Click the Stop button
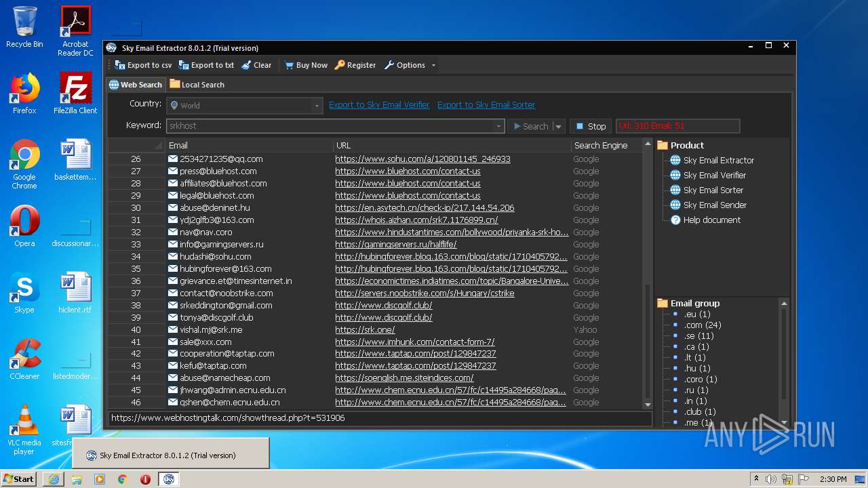 pyautogui.click(x=591, y=126)
